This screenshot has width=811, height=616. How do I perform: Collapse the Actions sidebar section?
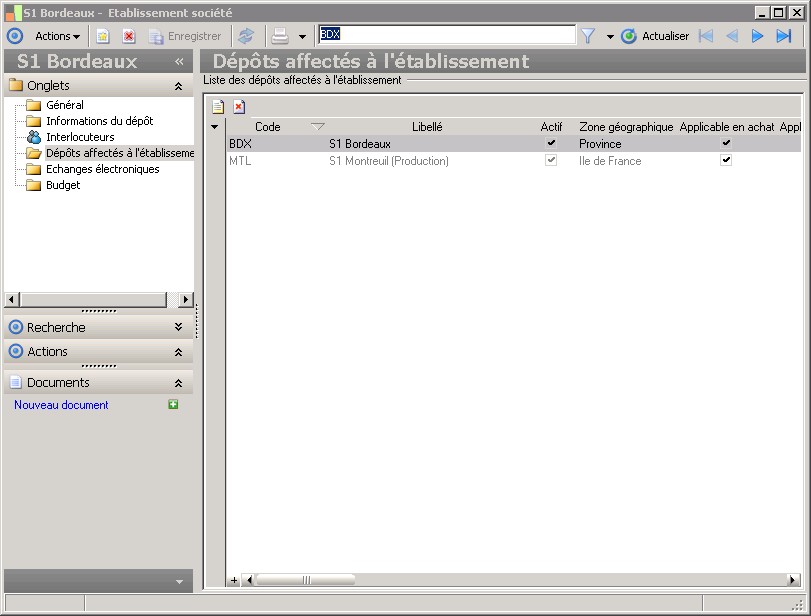[178, 352]
